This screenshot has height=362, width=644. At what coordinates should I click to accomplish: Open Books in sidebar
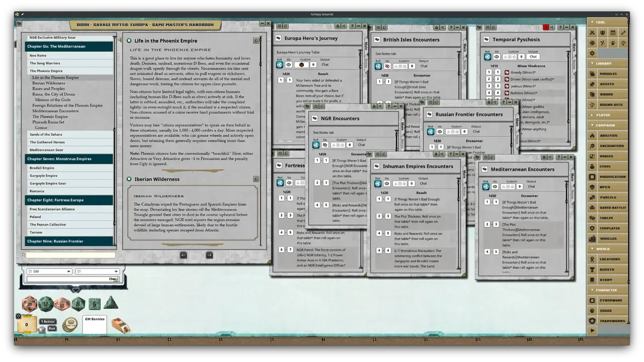[608, 95]
